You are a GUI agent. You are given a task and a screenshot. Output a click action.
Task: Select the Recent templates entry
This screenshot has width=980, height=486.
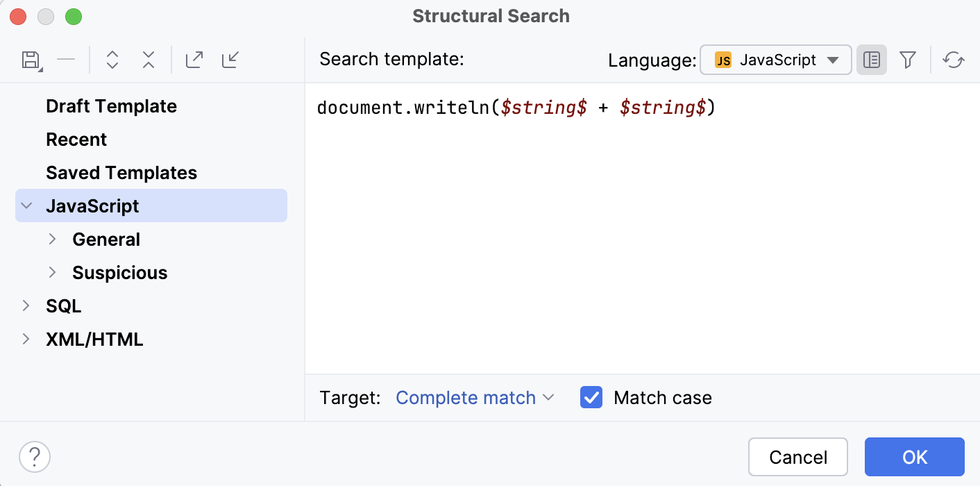coord(76,139)
